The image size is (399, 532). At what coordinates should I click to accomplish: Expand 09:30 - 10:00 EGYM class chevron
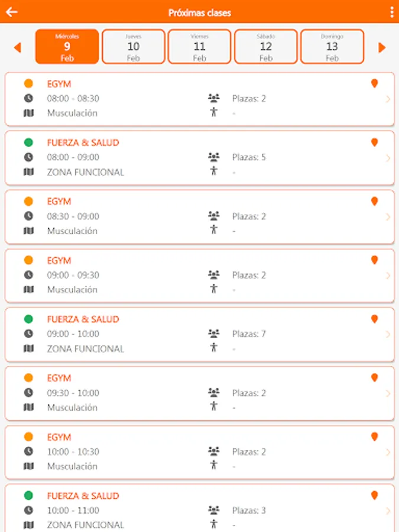pos(388,393)
